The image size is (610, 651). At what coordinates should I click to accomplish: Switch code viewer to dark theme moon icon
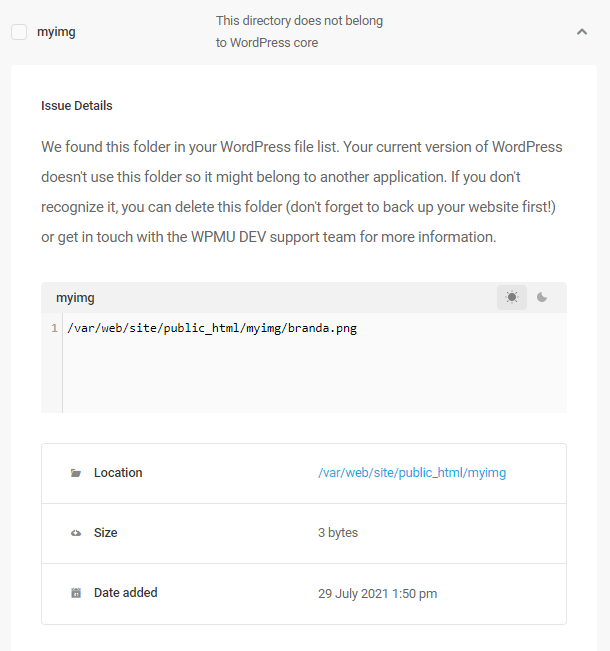click(541, 297)
